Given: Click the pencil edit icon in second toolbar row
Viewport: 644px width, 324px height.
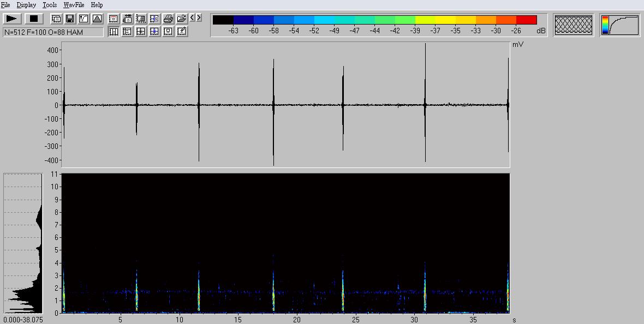Looking at the screenshot, I should coord(182,32).
